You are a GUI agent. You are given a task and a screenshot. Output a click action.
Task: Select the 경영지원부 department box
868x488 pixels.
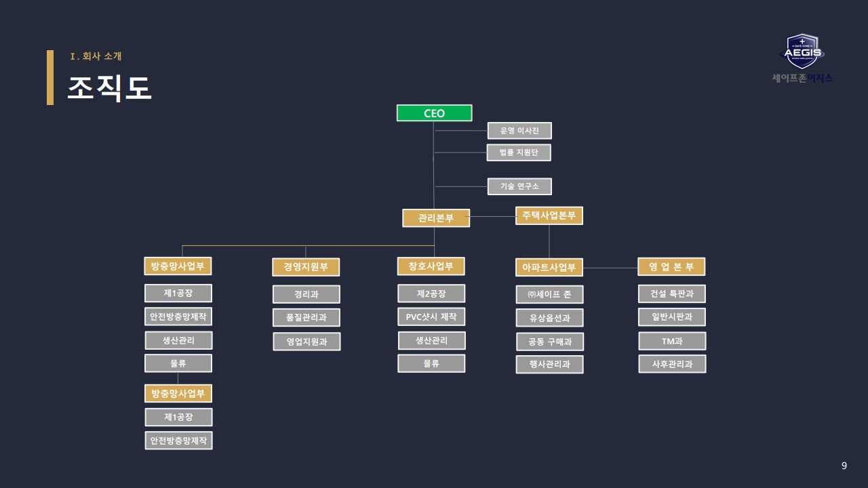(x=306, y=267)
